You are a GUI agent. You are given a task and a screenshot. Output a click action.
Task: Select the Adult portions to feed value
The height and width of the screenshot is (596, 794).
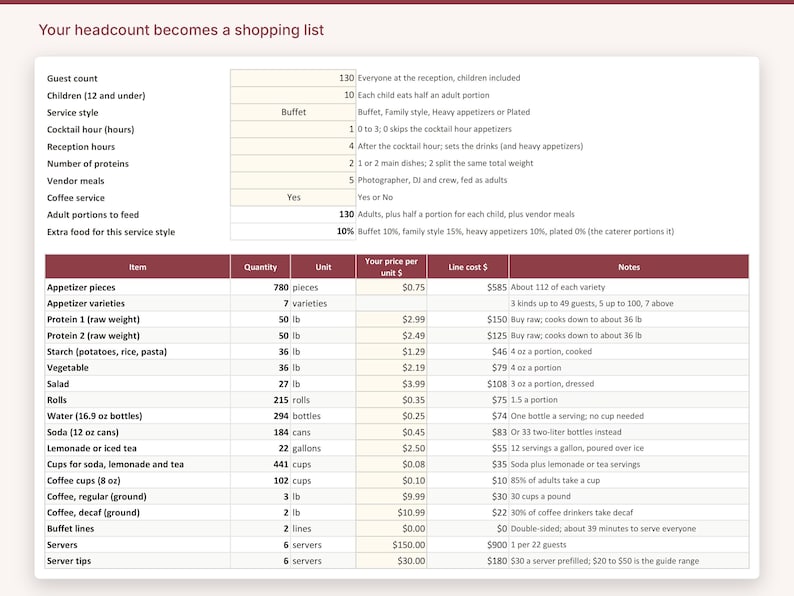pyautogui.click(x=293, y=214)
